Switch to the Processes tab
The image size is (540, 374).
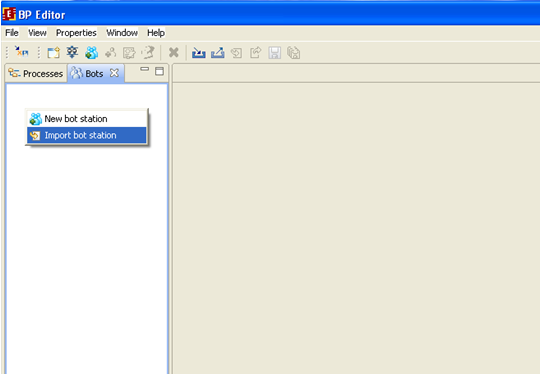[36, 73]
